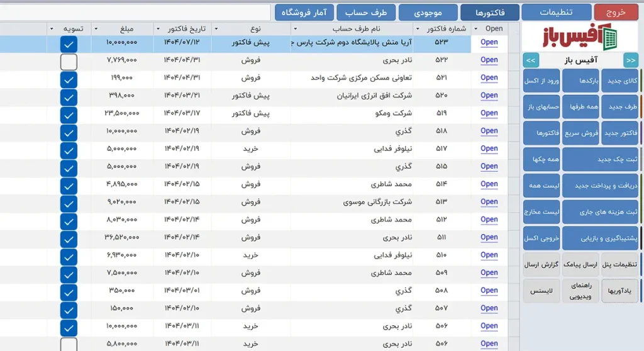
Task: Toggle the تسویه checkbox of invoice ۵۲۰
Action: point(69,97)
